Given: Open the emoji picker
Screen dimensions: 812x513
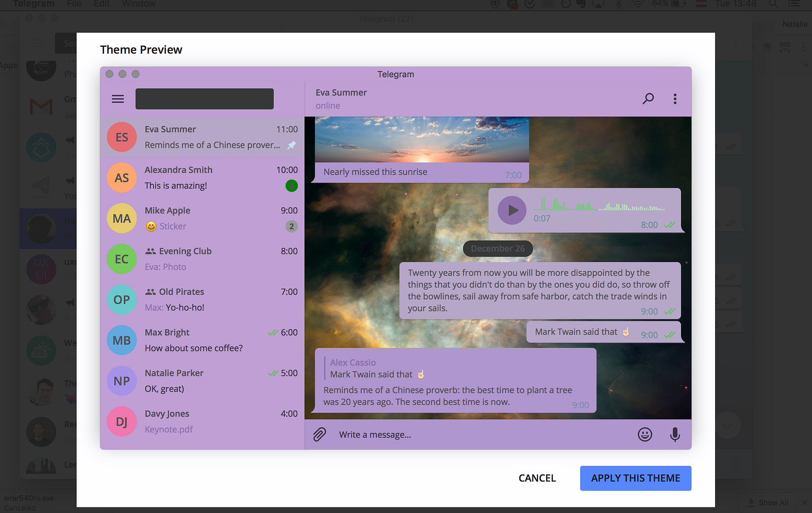Looking at the screenshot, I should coord(645,435).
